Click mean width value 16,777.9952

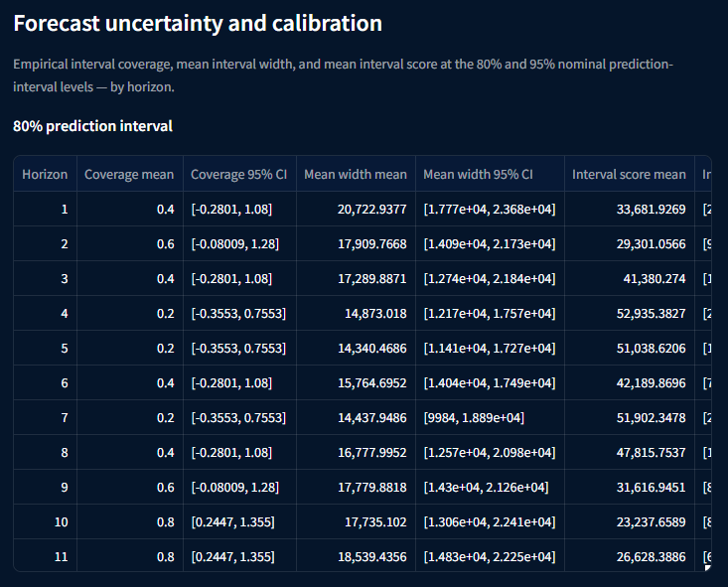coord(356,453)
